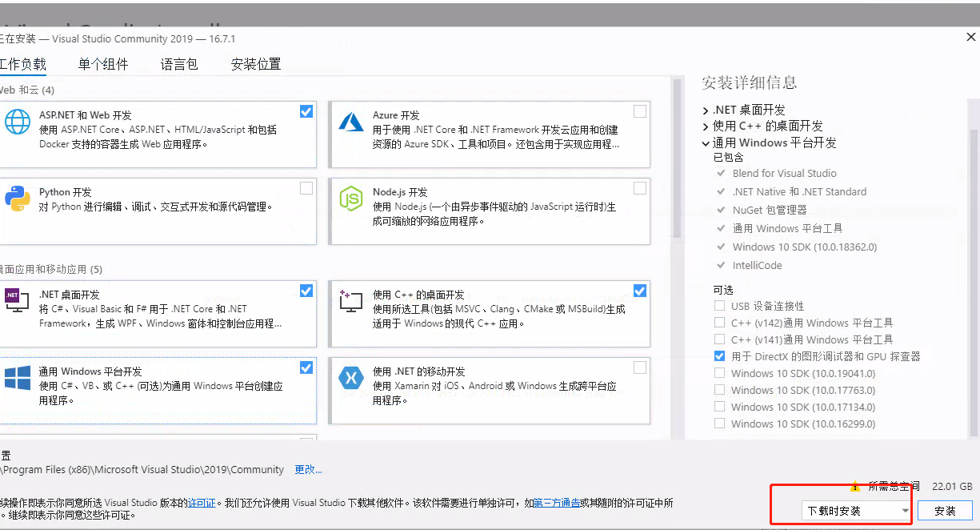Click the 安装详细信息 heading
This screenshot has width=980, height=530.
pos(749,82)
